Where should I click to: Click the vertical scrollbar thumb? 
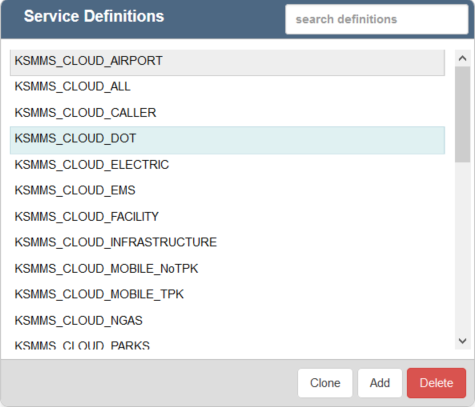[462, 114]
